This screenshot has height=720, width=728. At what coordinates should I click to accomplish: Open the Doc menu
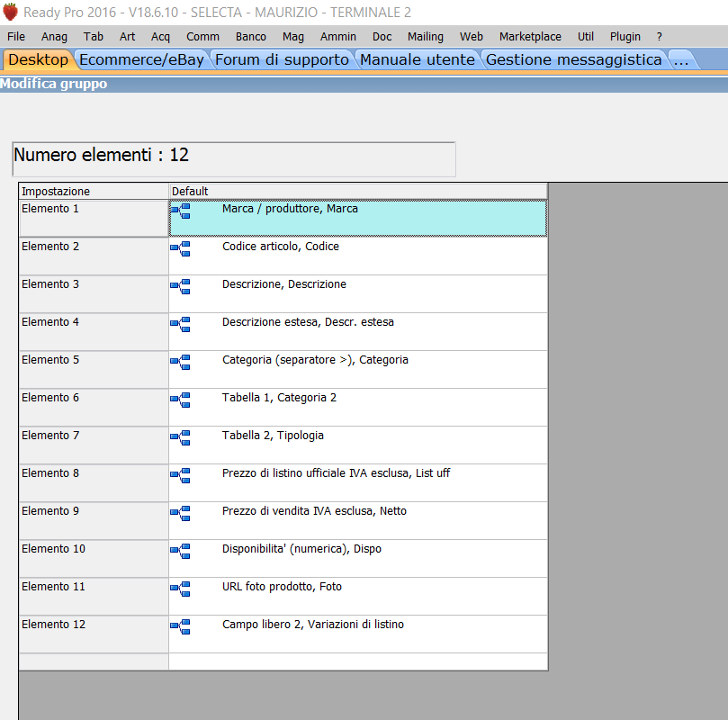[382, 37]
